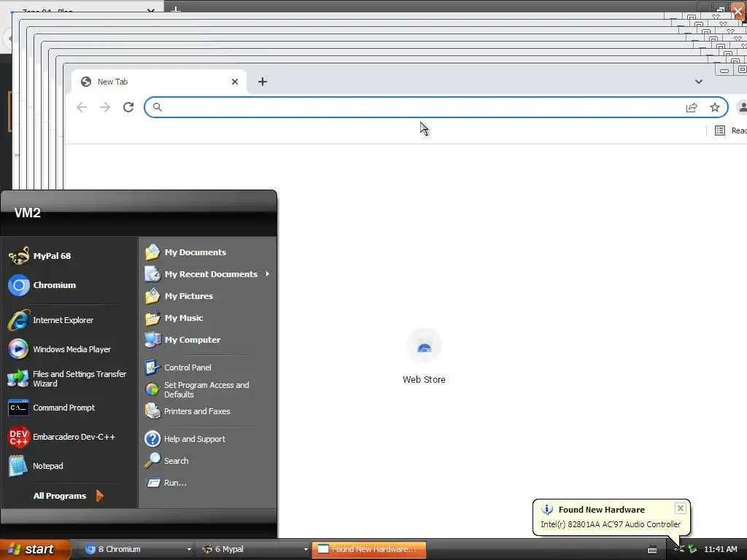This screenshot has height=560, width=747.
Task: Open the Web Store shortcut
Action: pyautogui.click(x=424, y=356)
